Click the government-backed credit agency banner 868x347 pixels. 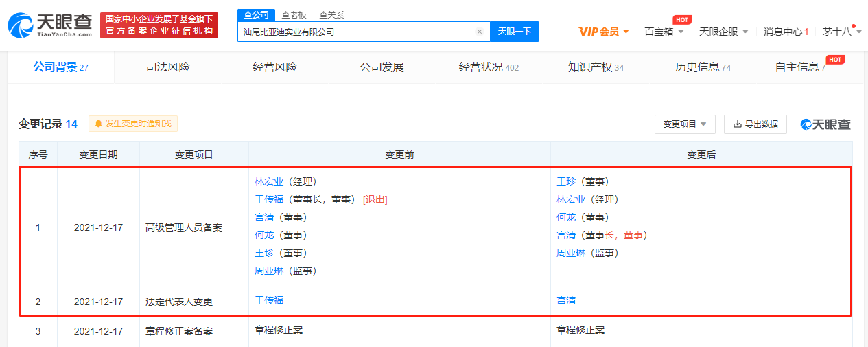[159, 25]
